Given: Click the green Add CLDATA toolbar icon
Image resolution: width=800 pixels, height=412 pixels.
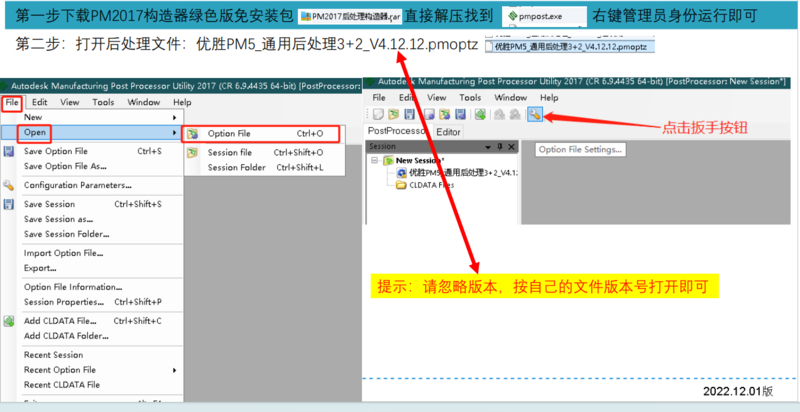Looking at the screenshot, I should tap(480, 115).
